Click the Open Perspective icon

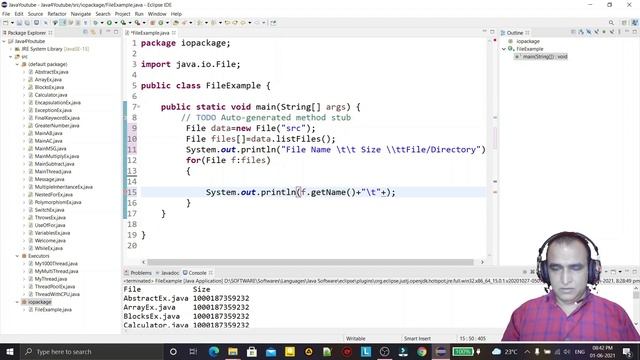coord(624,23)
